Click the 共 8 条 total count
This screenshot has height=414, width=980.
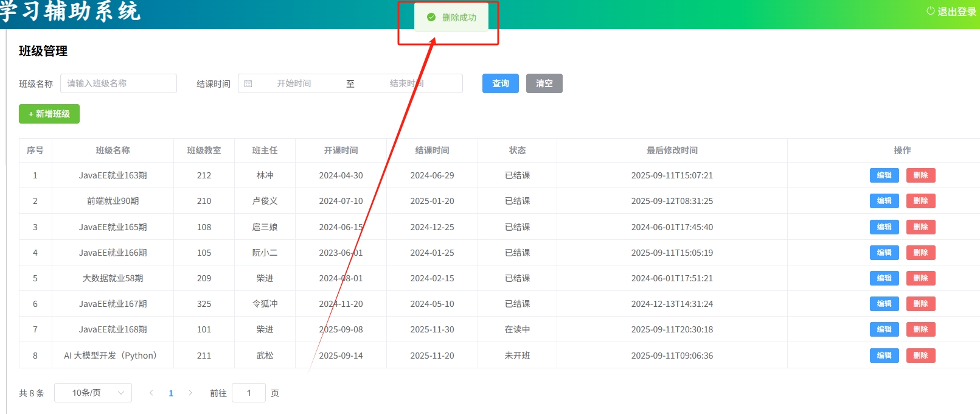(x=32, y=393)
